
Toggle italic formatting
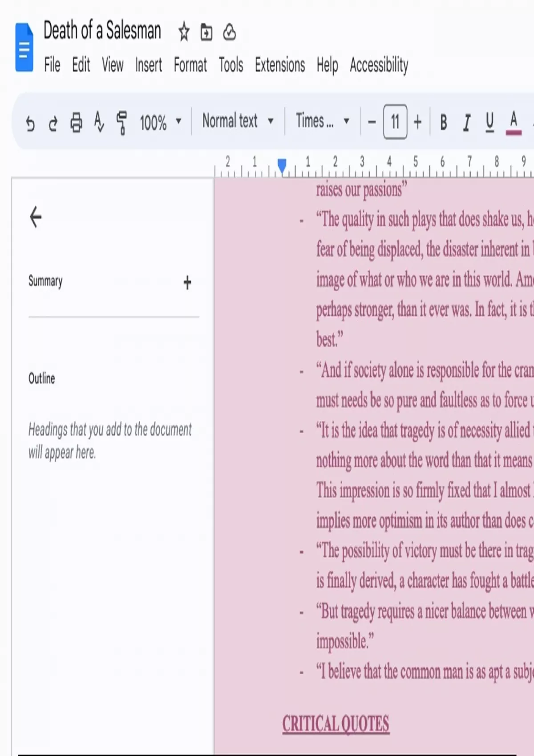(466, 122)
